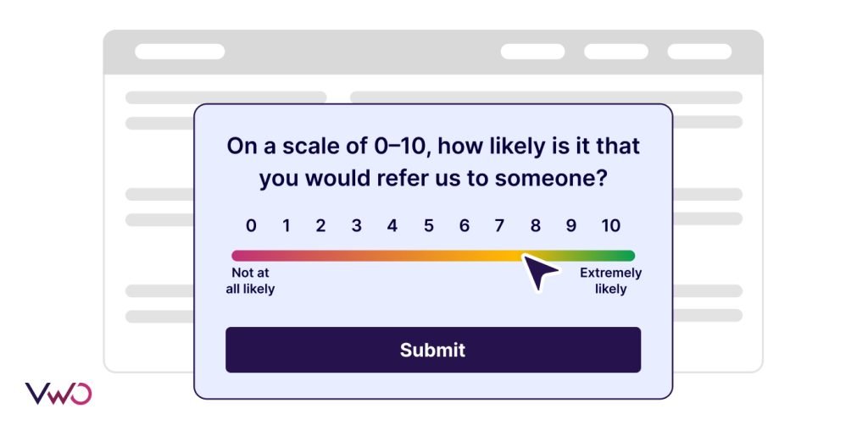Select rating 1 on the scale
The image size is (868, 431).
tap(287, 226)
